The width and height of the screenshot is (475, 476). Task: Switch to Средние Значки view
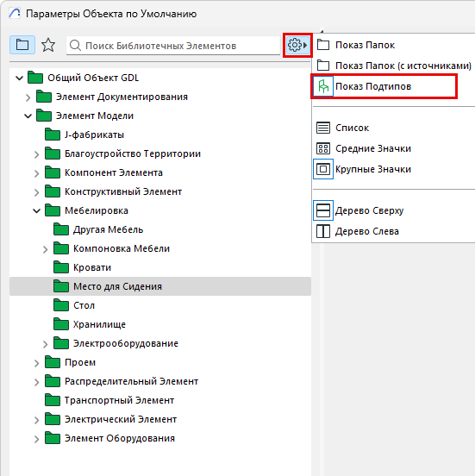tap(373, 148)
